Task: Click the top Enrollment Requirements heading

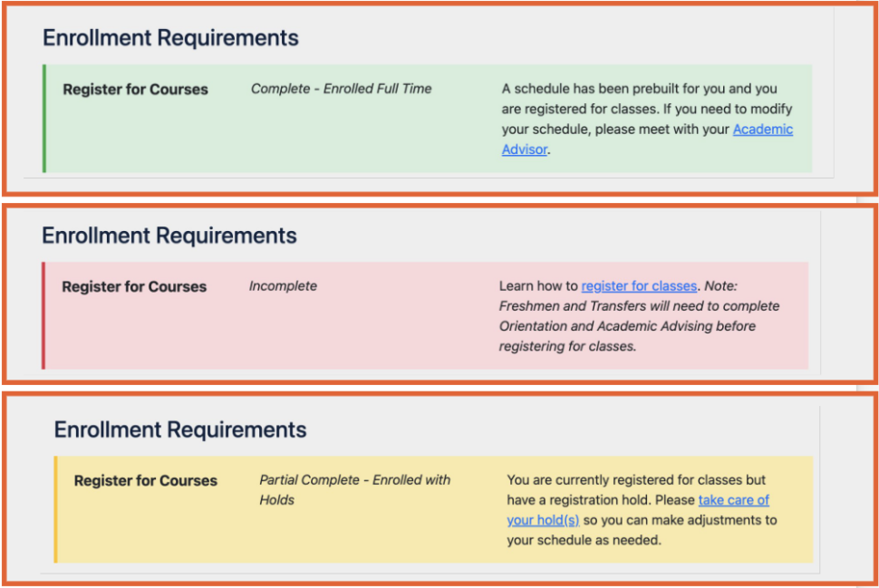Action: pyautogui.click(x=170, y=38)
